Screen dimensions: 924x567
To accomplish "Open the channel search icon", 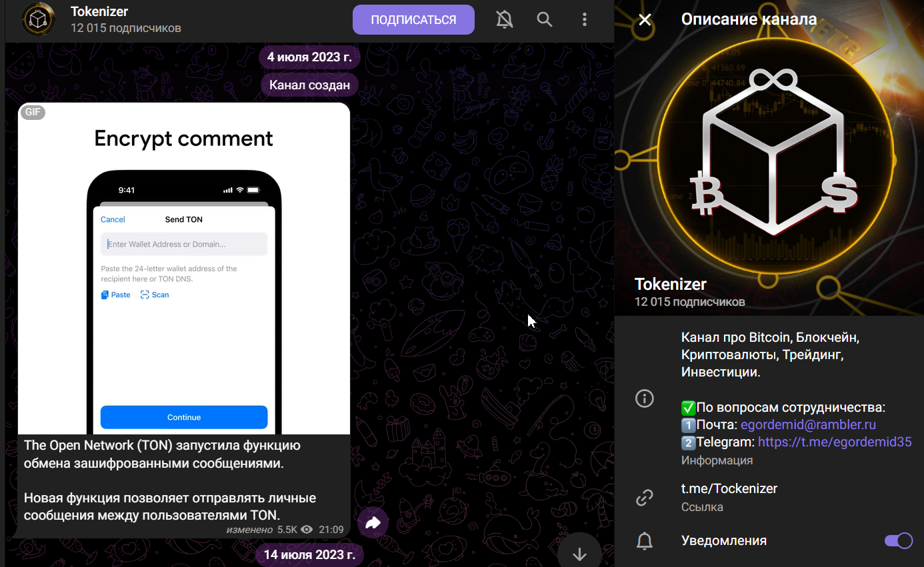I will coord(544,19).
